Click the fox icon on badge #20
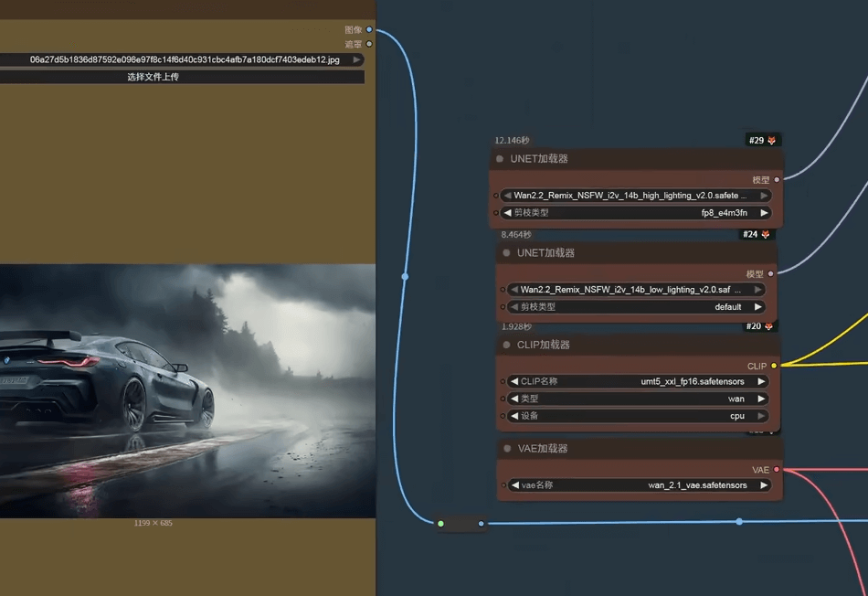Screen dimensions: 868x596 [x=768, y=326]
